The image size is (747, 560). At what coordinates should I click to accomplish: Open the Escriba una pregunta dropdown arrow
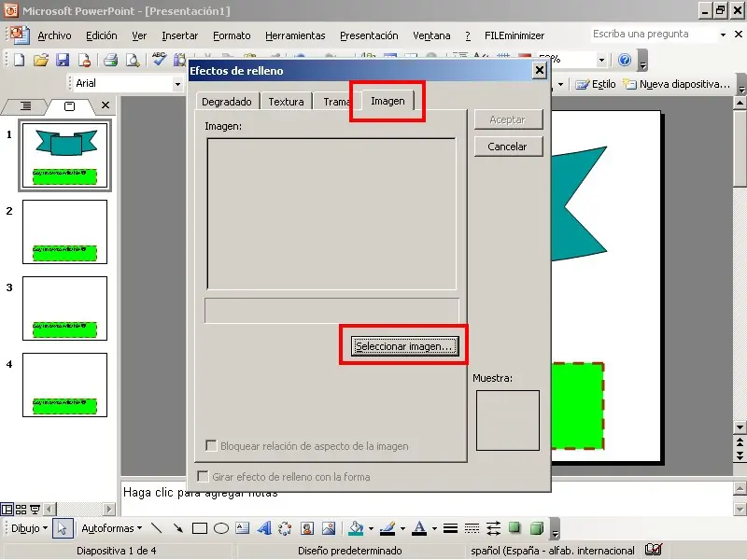(723, 35)
